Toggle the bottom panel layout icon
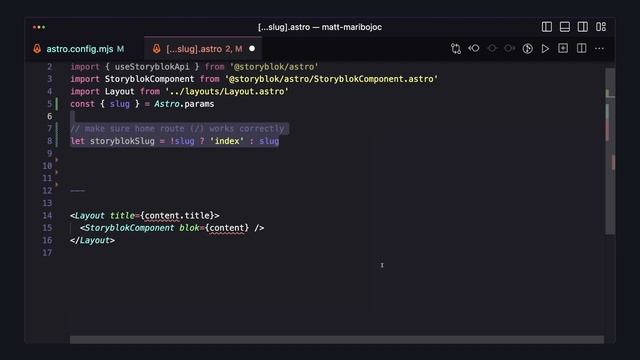This screenshot has width=640, height=360. [x=564, y=27]
